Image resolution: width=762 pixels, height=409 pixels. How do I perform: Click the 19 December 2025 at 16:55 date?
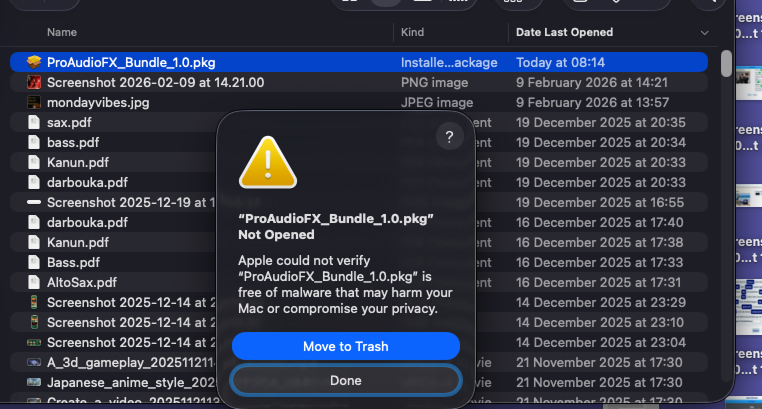600,202
